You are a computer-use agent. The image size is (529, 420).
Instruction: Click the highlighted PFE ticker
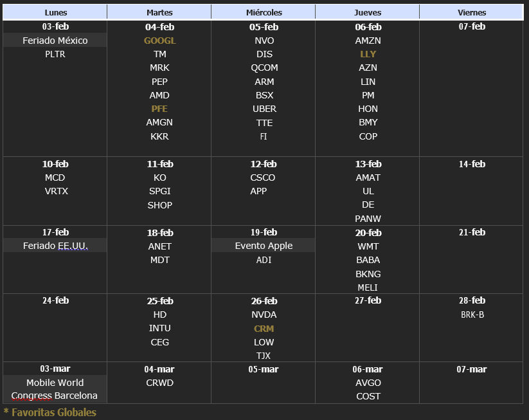coord(159,109)
